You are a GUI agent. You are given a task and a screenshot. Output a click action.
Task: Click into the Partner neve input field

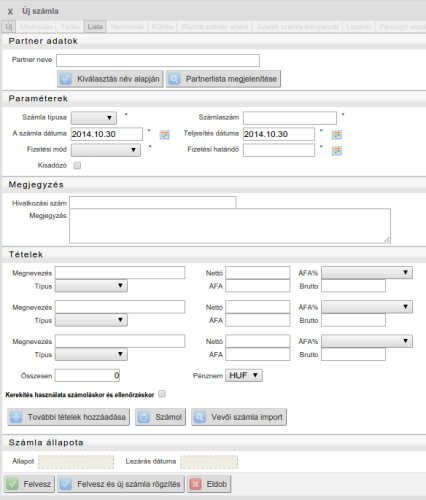(x=158, y=60)
